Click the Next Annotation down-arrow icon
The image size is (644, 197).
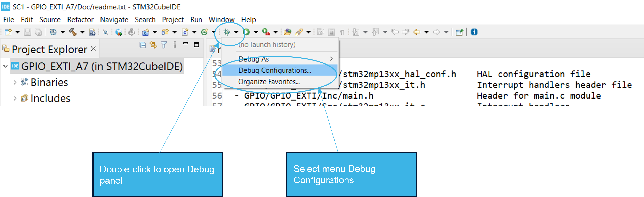point(355,32)
